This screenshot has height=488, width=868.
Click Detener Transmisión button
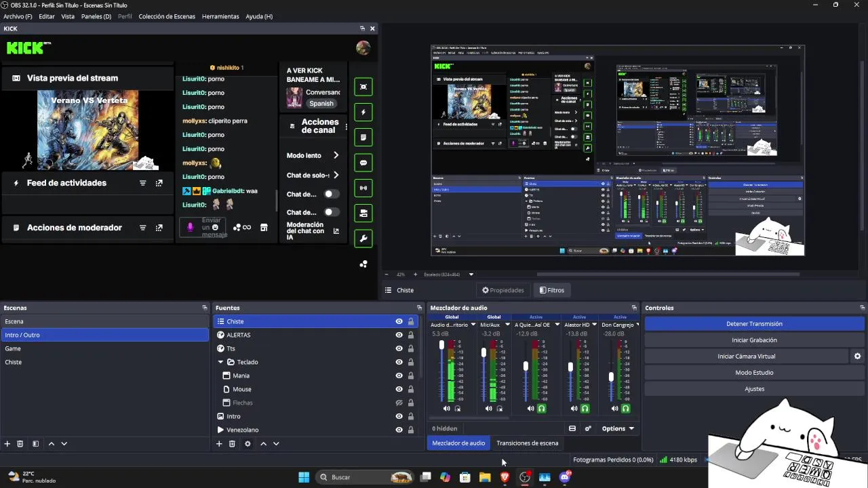(755, 324)
